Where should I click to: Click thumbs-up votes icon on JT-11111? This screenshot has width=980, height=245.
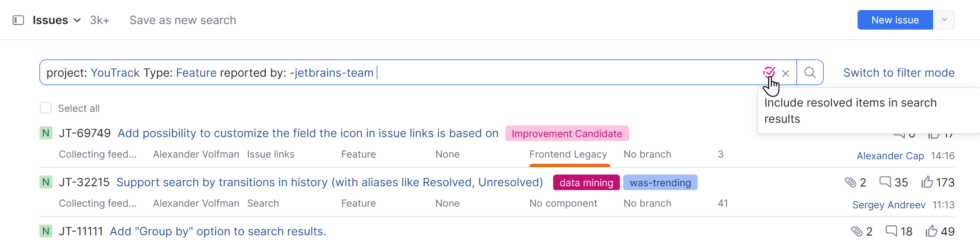point(931,231)
